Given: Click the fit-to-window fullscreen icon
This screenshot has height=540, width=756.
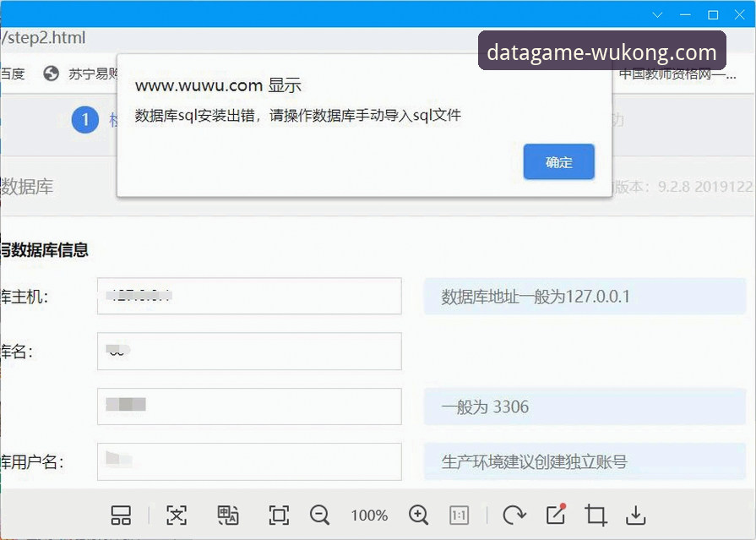Looking at the screenshot, I should click(279, 515).
